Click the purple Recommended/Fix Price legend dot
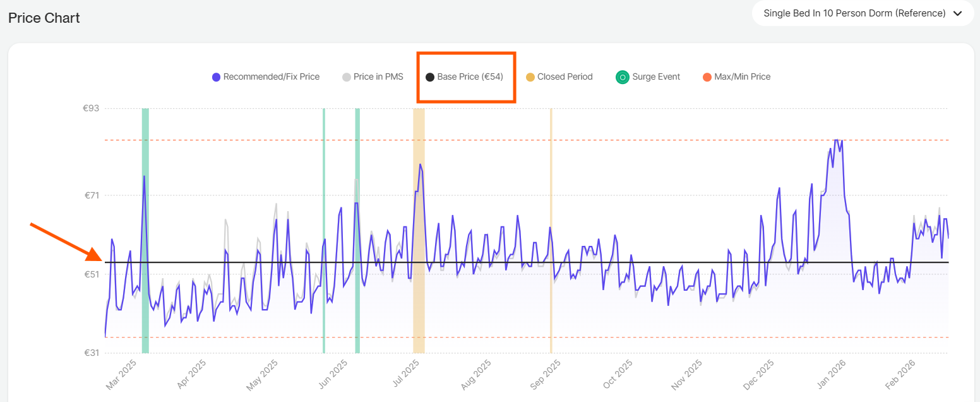Image resolution: width=980 pixels, height=402 pixels. coord(217,77)
